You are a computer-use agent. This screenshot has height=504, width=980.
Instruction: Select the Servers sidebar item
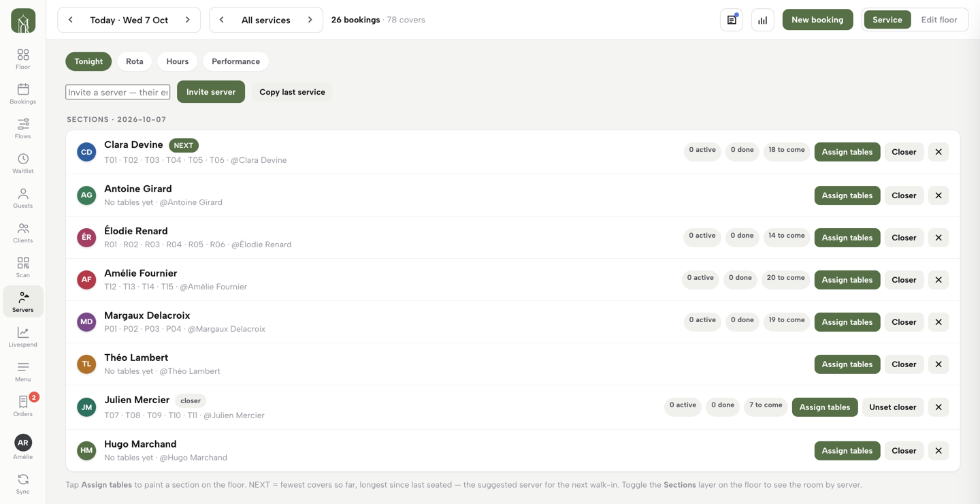(23, 302)
